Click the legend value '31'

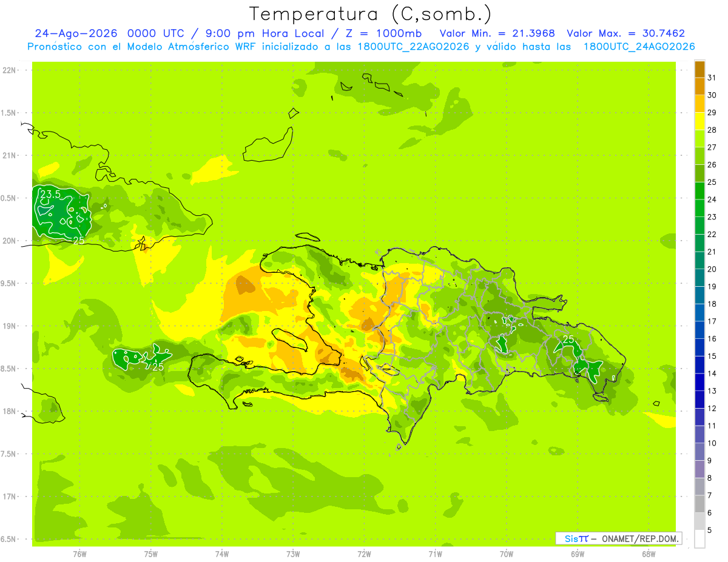click(712, 78)
